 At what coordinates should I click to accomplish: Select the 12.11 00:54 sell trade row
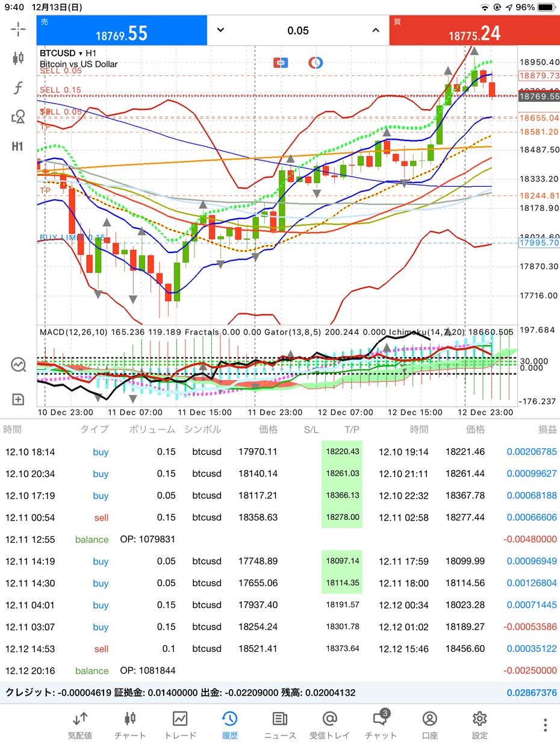pyautogui.click(x=280, y=517)
